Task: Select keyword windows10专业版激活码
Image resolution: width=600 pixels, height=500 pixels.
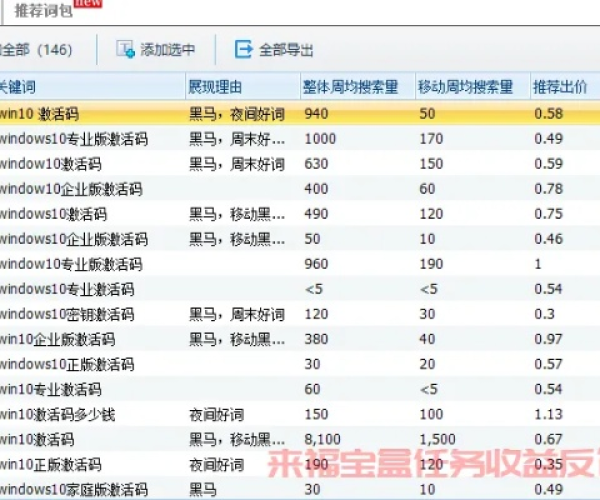Action: pyautogui.click(x=74, y=138)
